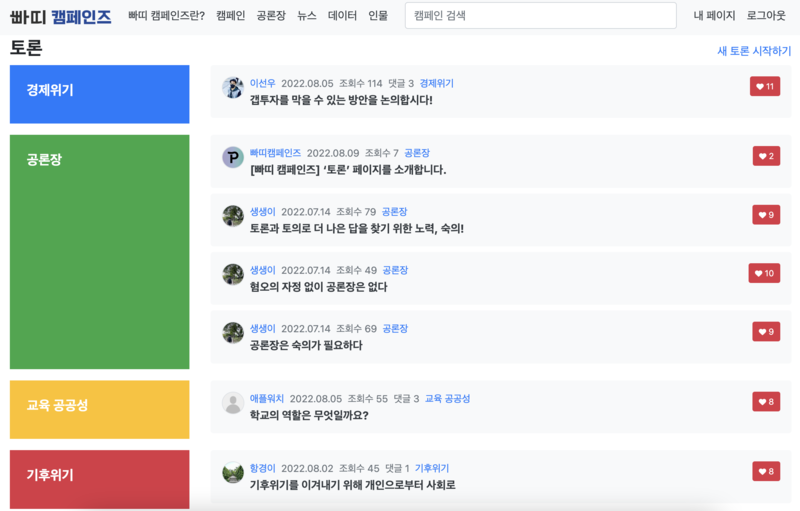
Task: Open 내 페이지 in the header
Action: (714, 16)
